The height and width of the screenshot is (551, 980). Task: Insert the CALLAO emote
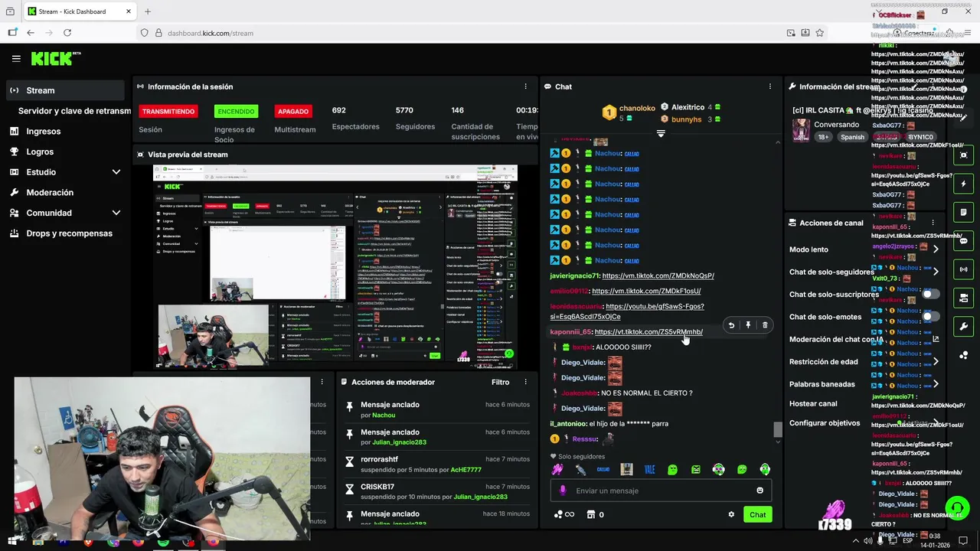pos(603,469)
